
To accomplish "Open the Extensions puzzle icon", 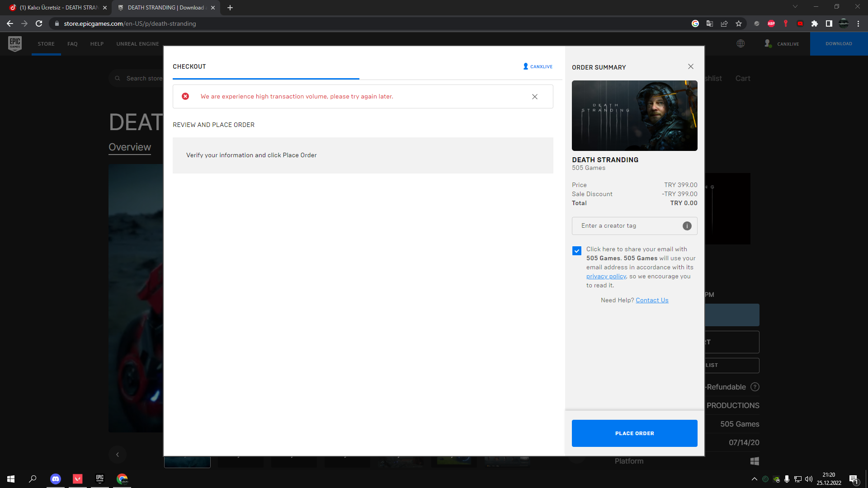I will click(x=815, y=23).
